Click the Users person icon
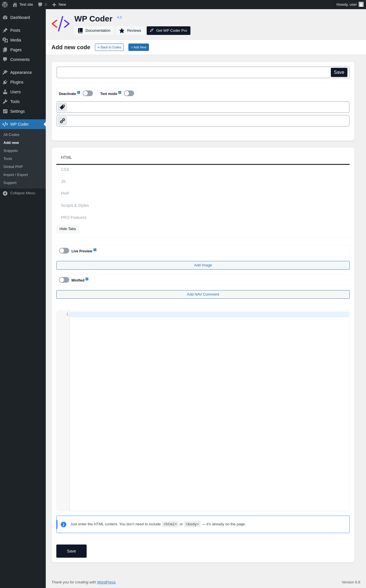366x588 pixels. click(x=5, y=92)
